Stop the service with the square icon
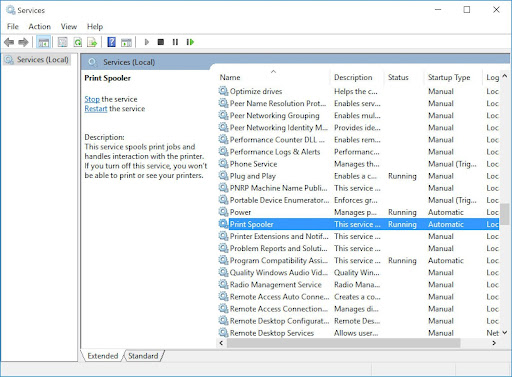Screen dimensions: 512x377 click(161, 42)
